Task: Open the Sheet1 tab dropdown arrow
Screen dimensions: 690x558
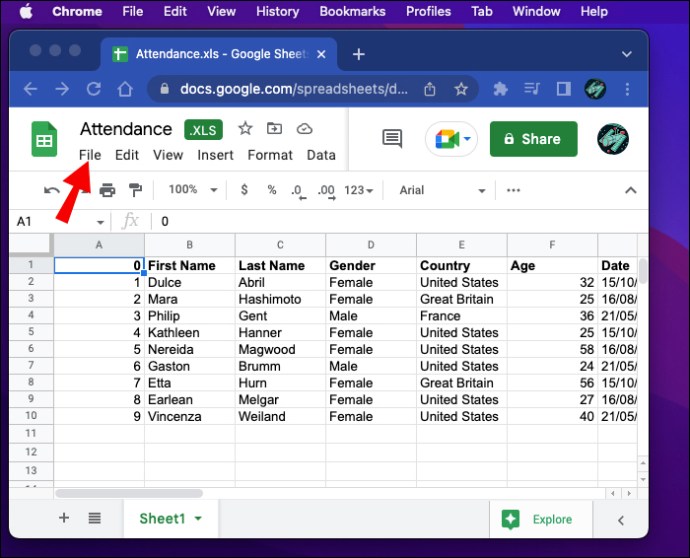Action: 198,518
